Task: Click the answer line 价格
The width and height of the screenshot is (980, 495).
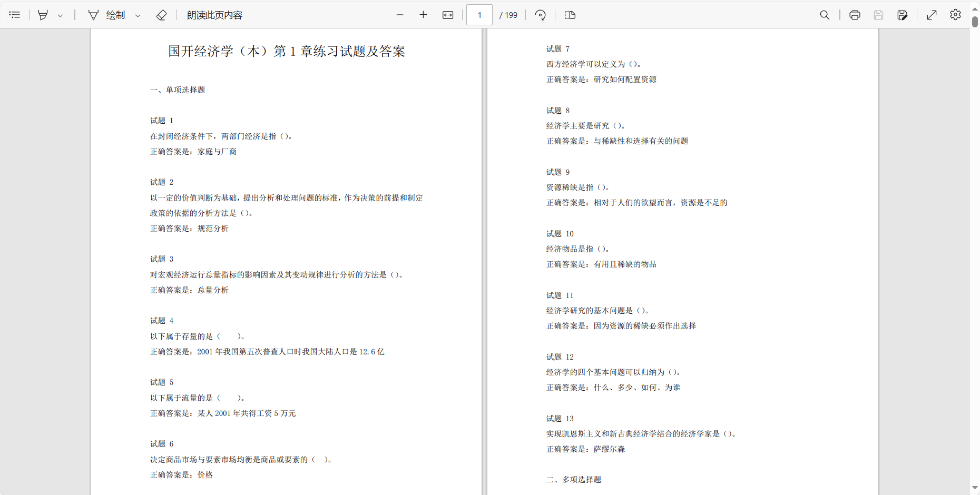Action: 181,475
